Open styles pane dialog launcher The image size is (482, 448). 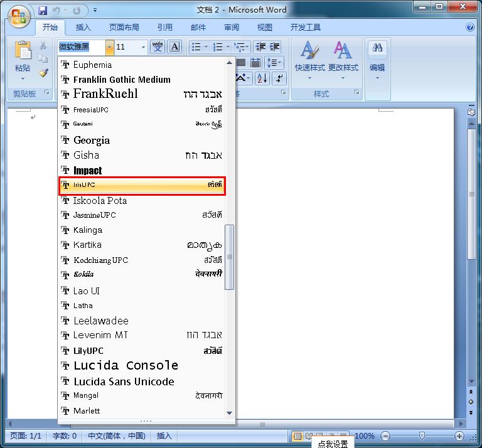click(x=356, y=92)
